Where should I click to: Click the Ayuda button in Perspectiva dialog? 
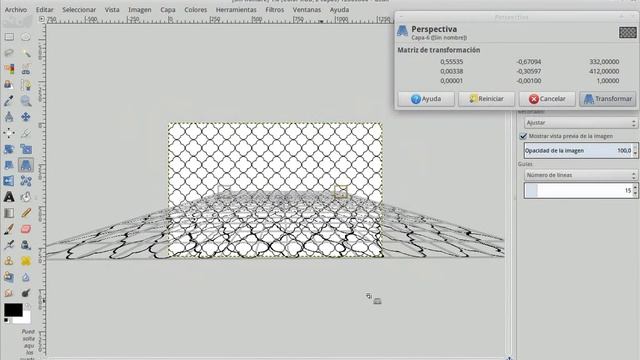(x=426, y=99)
